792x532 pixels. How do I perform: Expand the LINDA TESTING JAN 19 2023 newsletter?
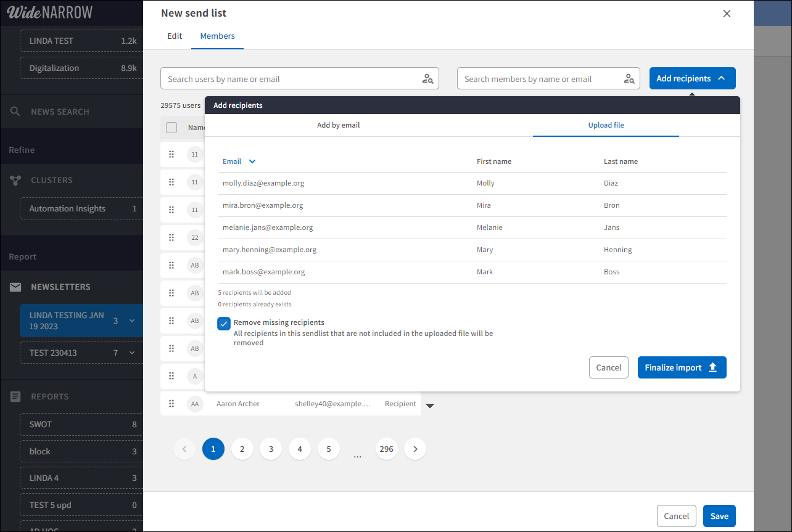coord(133,321)
